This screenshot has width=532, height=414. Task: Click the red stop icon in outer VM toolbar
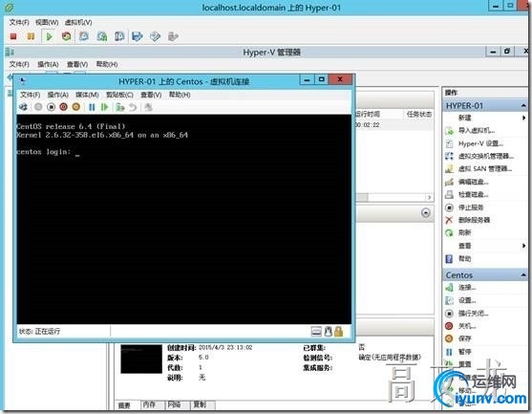(13, 36)
